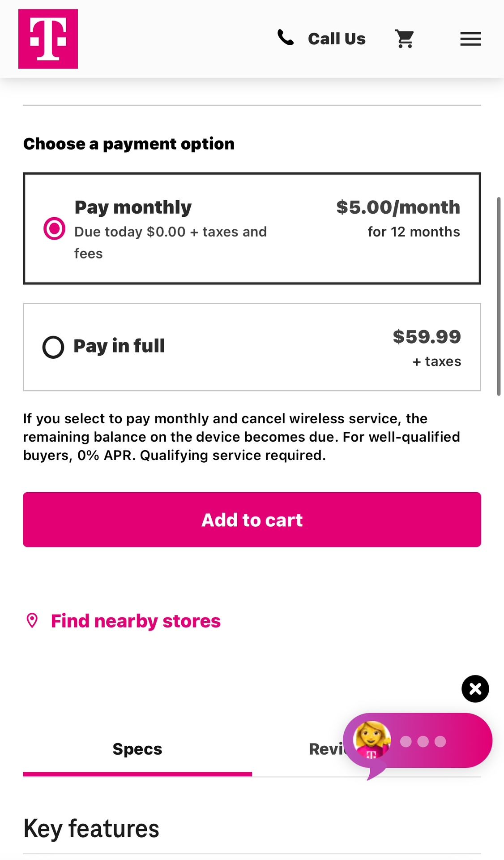Switch to the Reviews tab
The image size is (504, 860).
[x=325, y=749]
